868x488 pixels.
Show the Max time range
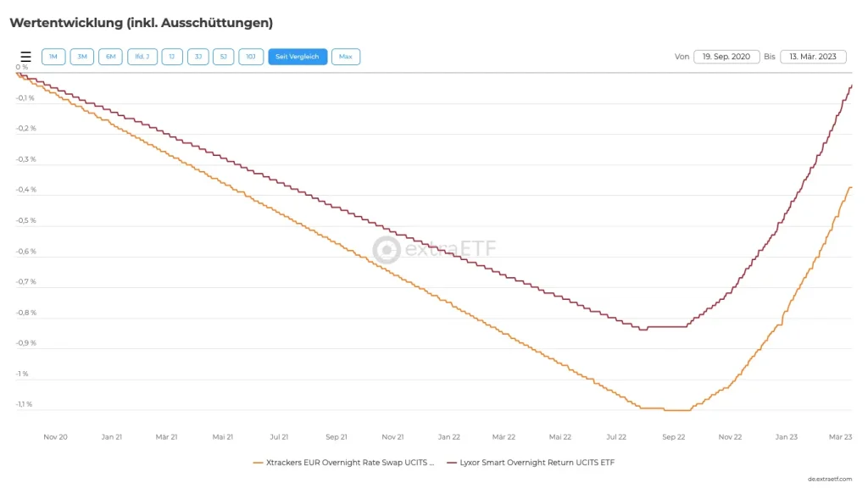(346, 57)
